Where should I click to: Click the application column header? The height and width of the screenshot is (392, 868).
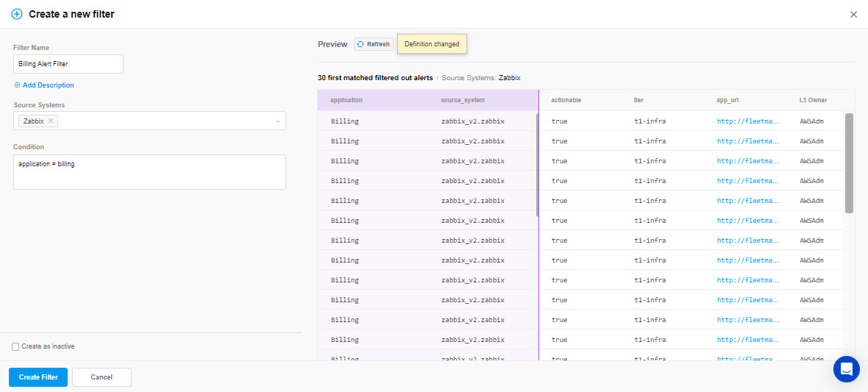pos(346,100)
